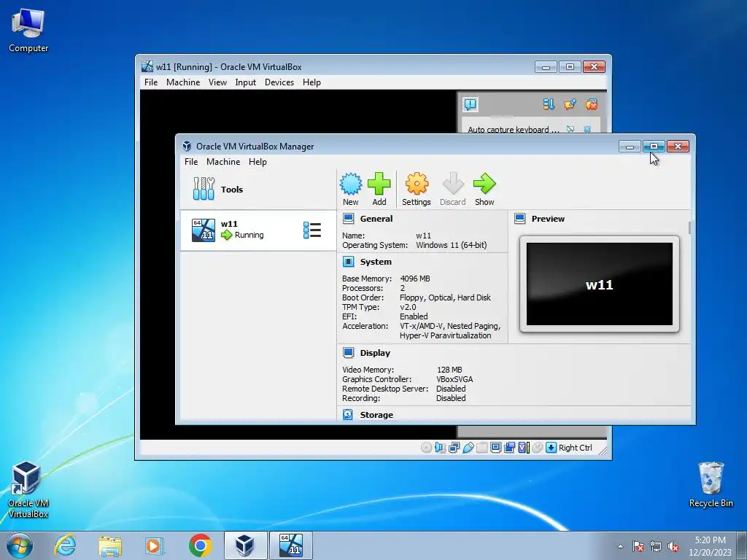Click the display status bar icon

[495, 448]
